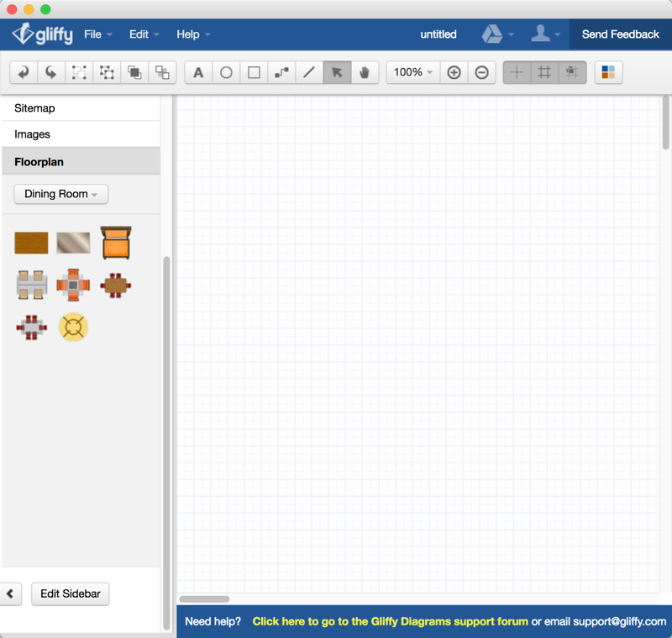This screenshot has width=672, height=638.
Task: Expand the Sitemap shape section
Action: point(81,108)
